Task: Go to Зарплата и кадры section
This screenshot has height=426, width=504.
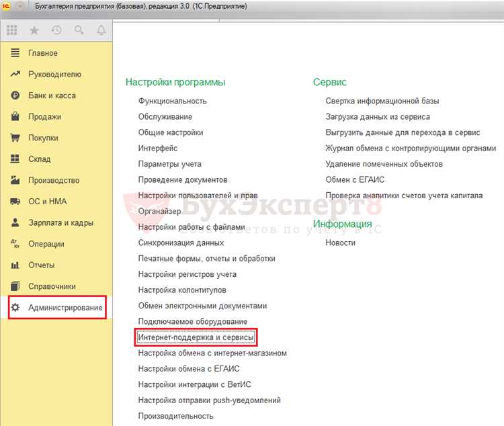Action: coord(60,223)
